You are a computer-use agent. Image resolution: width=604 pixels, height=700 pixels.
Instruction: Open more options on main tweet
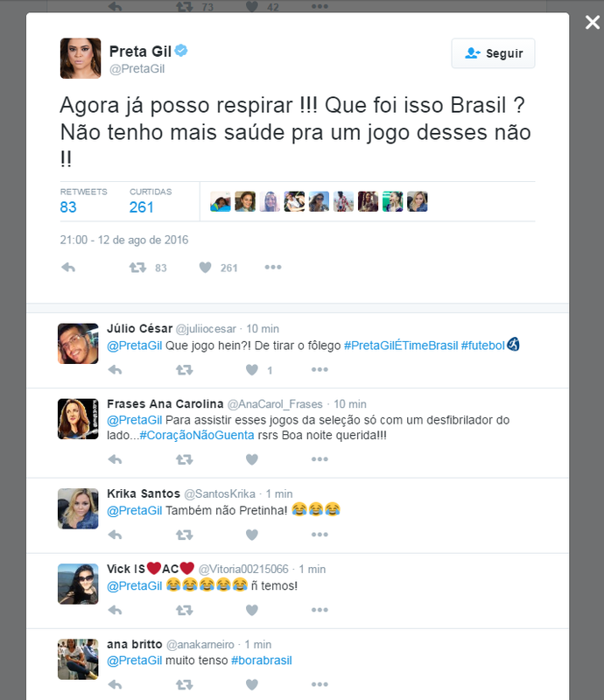273,267
